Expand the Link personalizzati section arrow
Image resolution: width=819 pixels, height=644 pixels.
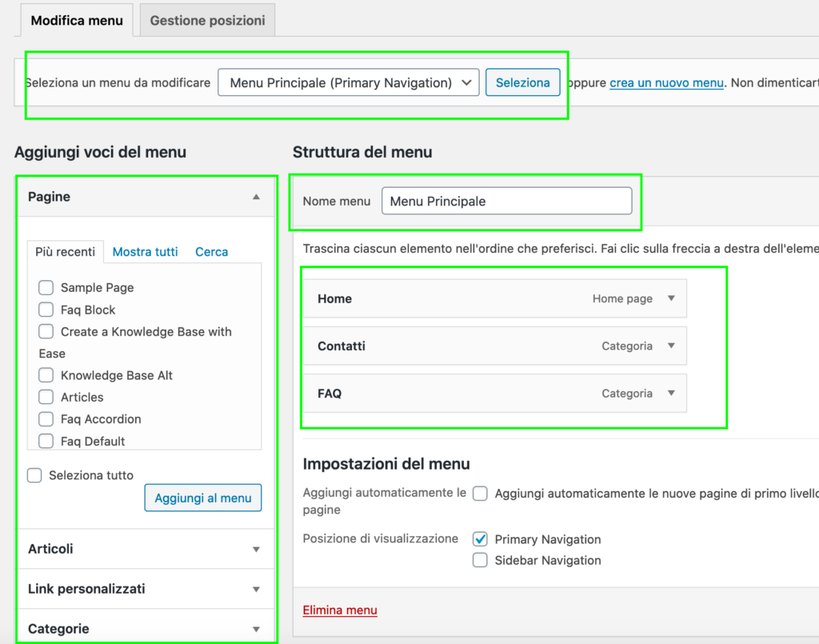[256, 589]
